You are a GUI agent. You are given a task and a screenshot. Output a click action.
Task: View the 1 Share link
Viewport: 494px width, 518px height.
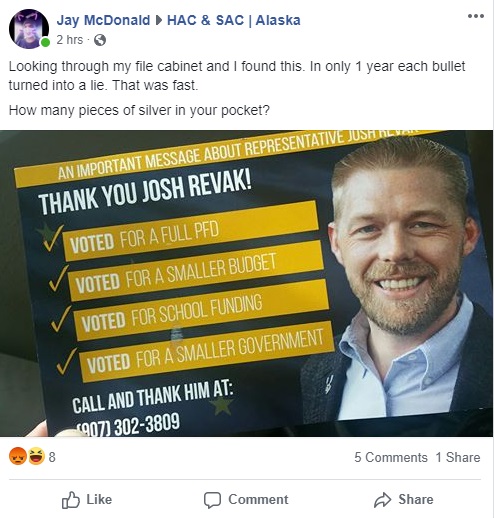(x=458, y=457)
